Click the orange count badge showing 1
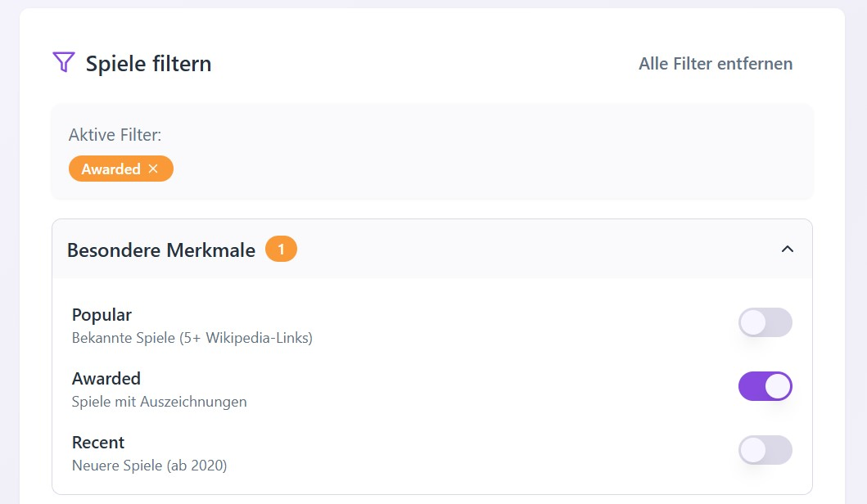 point(281,250)
